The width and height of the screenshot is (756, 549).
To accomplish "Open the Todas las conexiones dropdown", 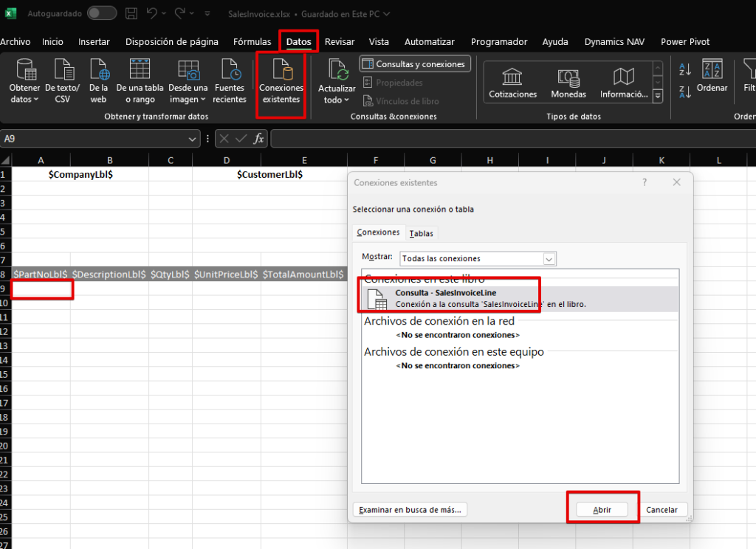I will click(548, 258).
